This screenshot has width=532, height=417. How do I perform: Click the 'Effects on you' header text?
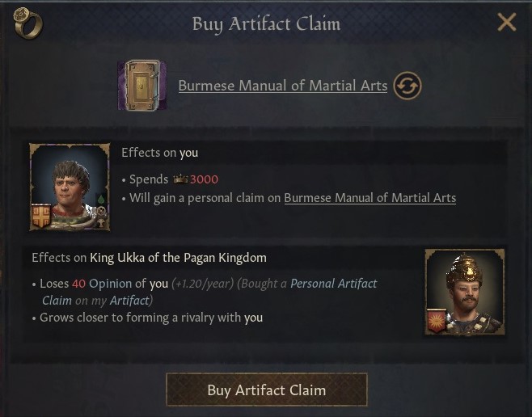[x=159, y=153]
